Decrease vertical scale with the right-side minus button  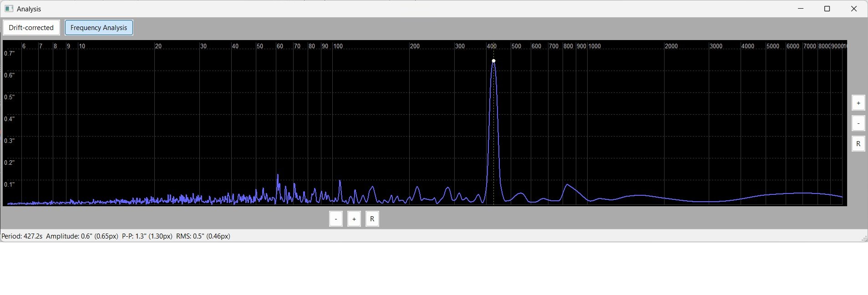point(858,123)
